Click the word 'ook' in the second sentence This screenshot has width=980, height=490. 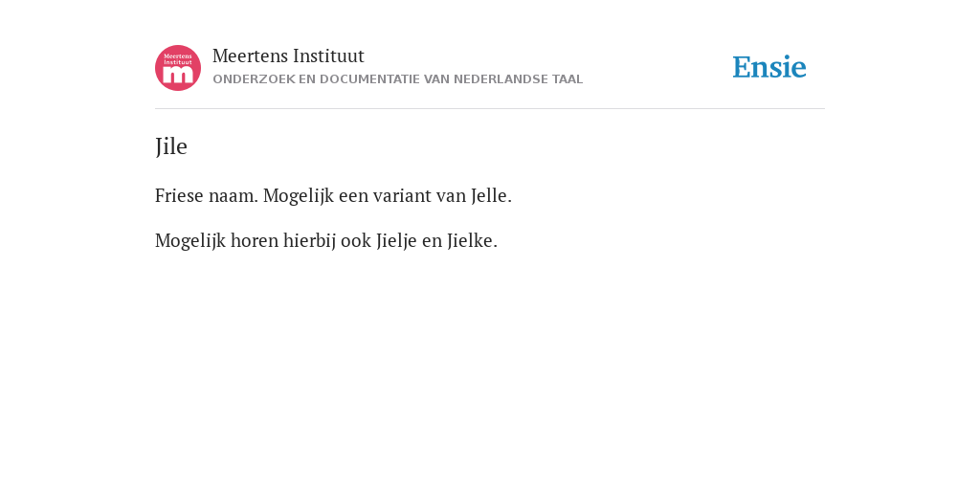pyautogui.click(x=356, y=240)
